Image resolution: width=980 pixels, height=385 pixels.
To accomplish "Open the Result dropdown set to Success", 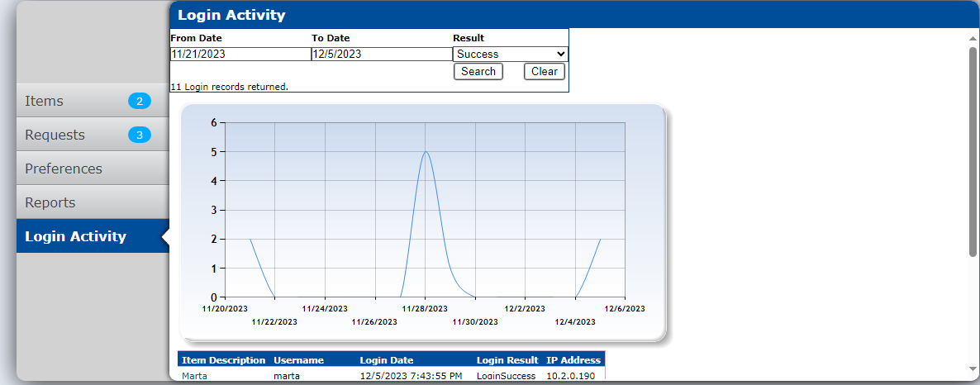I will coord(510,55).
